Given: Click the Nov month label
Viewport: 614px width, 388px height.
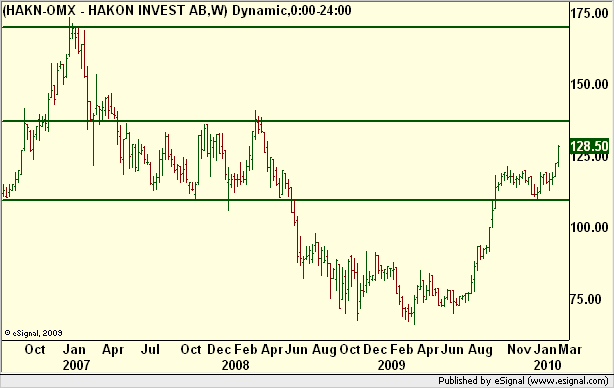Looking at the screenshot, I should pyautogui.click(x=519, y=349).
